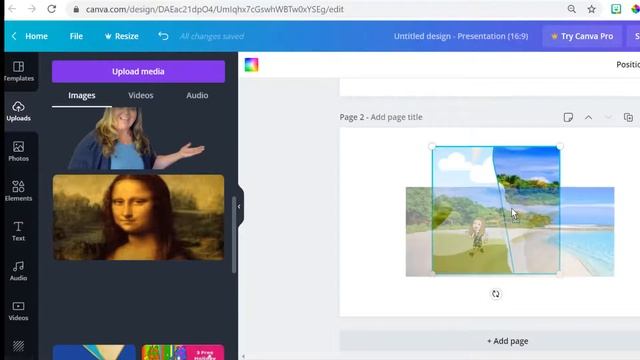The width and height of the screenshot is (640, 360).
Task: Move Page 2 up with the up chevron
Action: (588, 118)
